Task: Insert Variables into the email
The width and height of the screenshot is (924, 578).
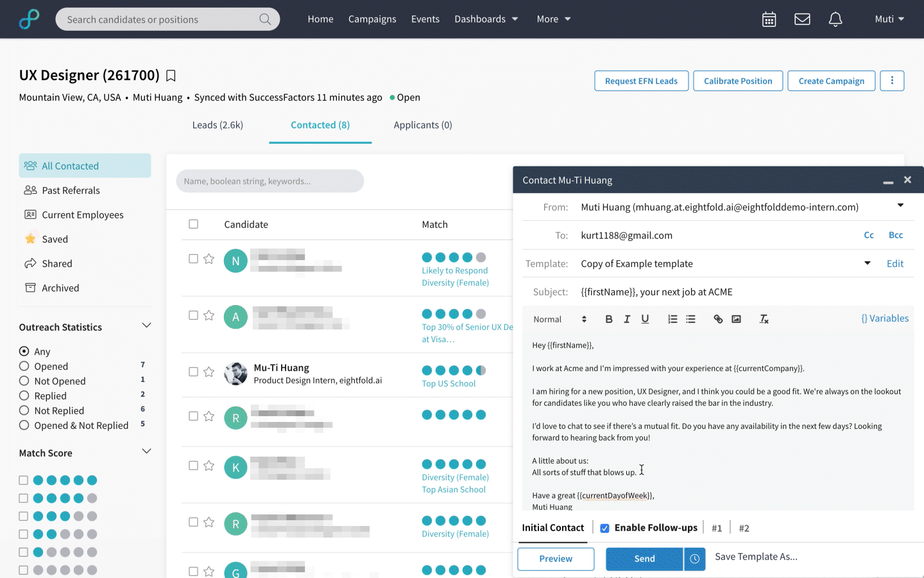Action: [x=885, y=319]
